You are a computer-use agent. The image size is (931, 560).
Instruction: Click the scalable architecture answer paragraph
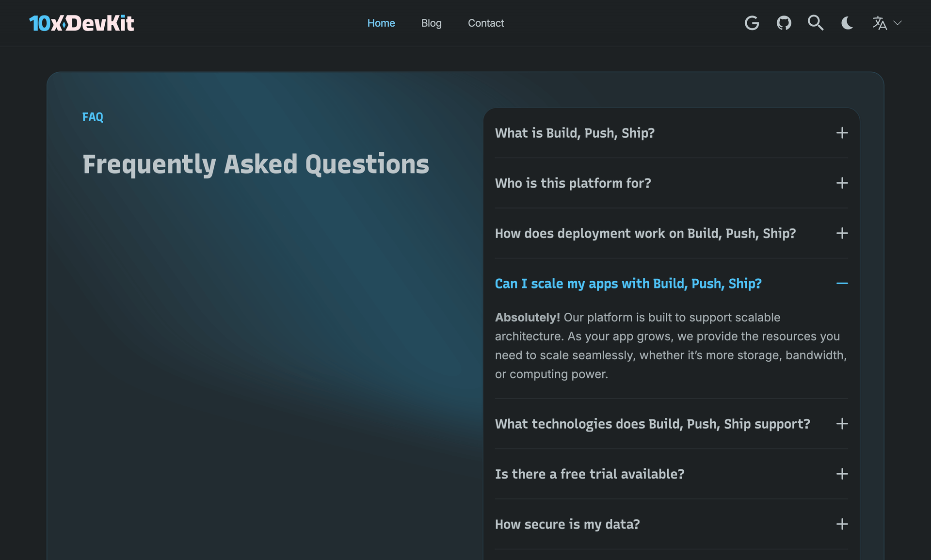[671, 346]
